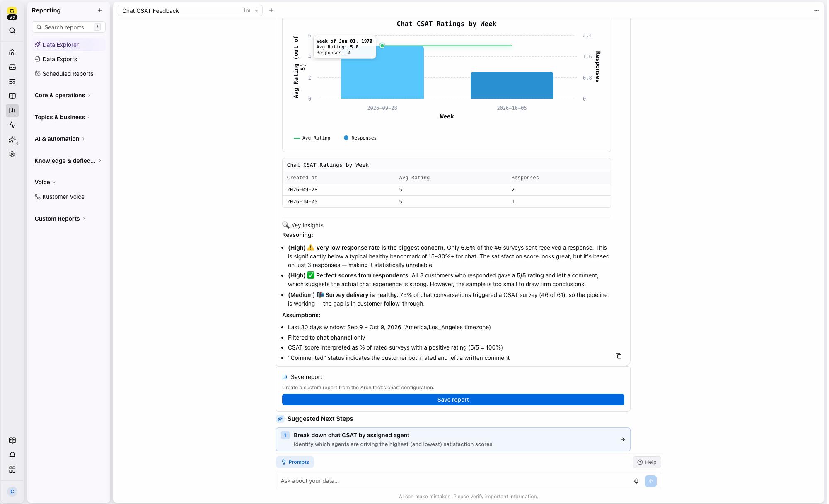Toggle the Responses legend series
This screenshot has width=829, height=504.
[360, 138]
